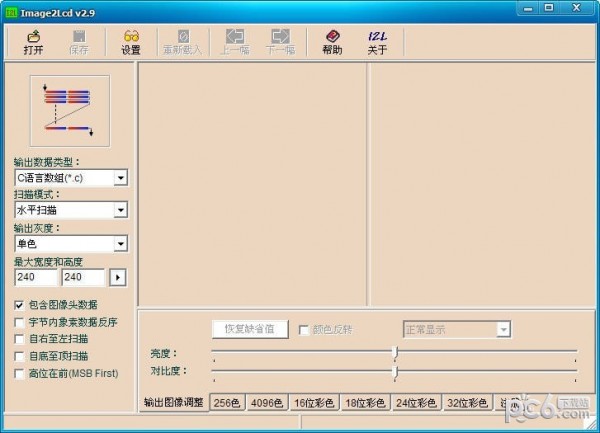Screen dimensions: 600x433
Task: Expand the 输出灰度 dropdown arrow
Action: tap(121, 244)
